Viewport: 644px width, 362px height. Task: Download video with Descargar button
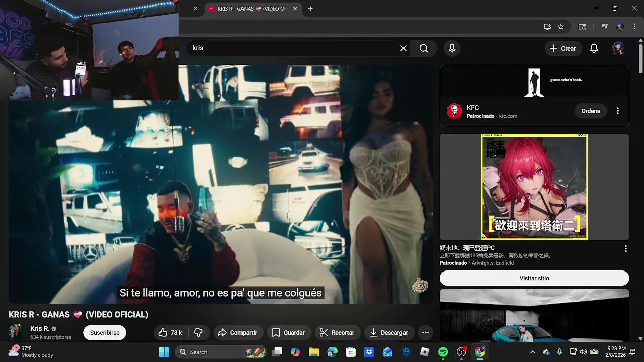tap(389, 333)
